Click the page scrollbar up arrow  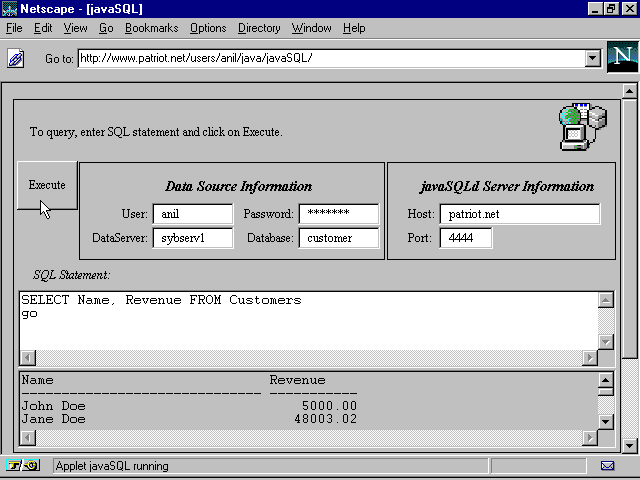(x=630, y=92)
